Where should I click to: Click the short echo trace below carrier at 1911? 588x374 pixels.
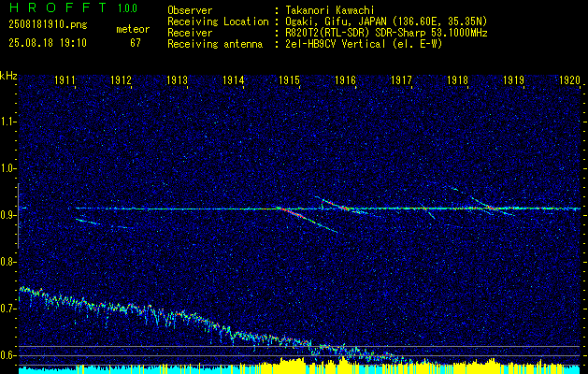point(87,222)
